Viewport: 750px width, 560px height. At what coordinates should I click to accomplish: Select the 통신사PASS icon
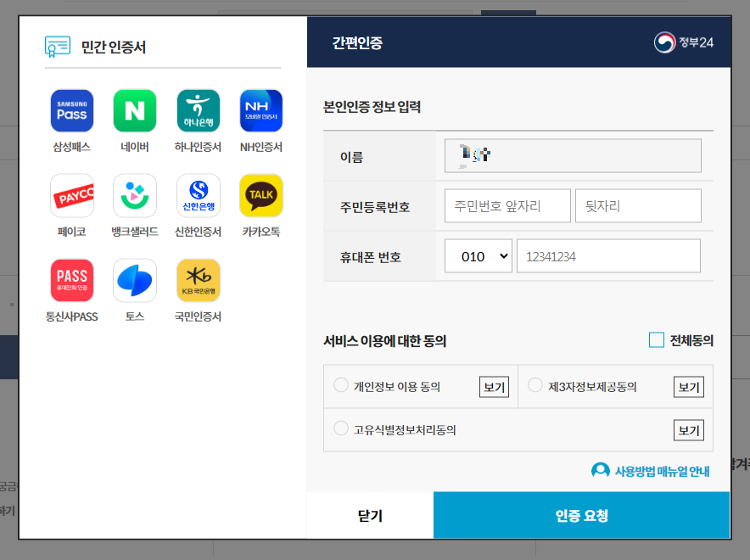coord(72,280)
